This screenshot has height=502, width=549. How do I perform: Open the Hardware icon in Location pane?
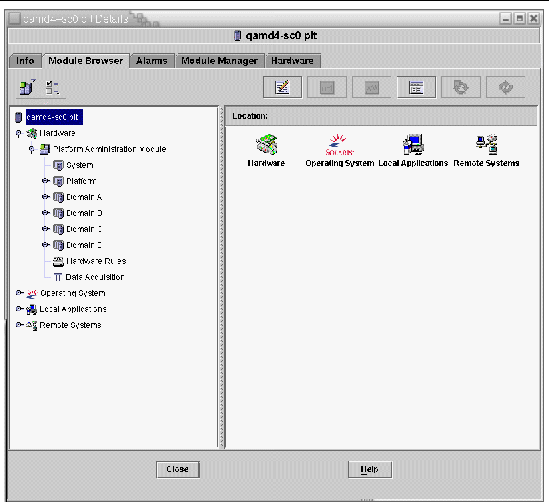point(266,144)
